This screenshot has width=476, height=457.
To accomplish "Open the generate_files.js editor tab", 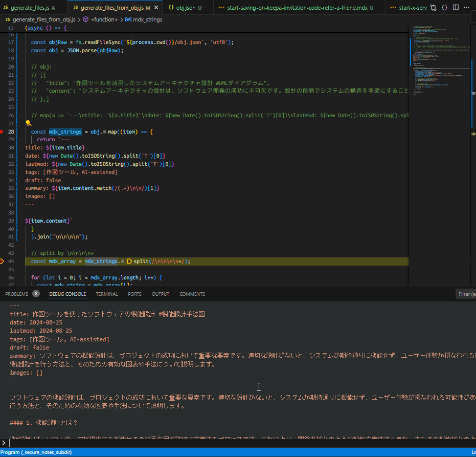I will point(29,8).
